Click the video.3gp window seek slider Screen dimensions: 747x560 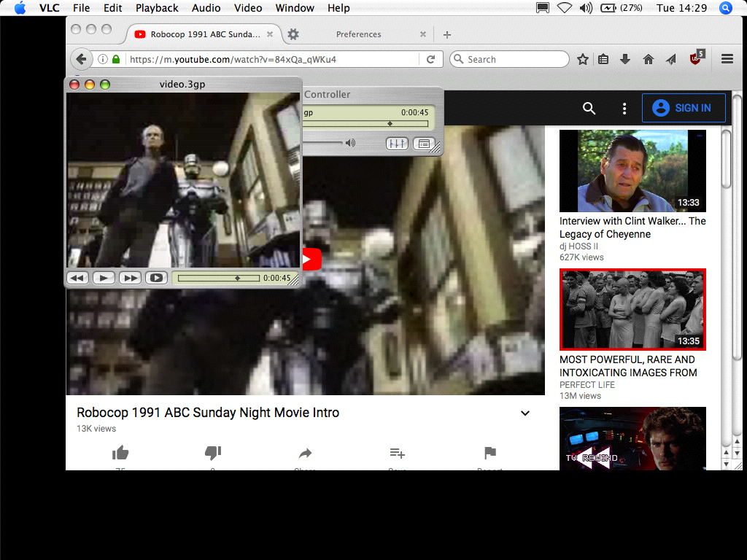[x=218, y=278]
